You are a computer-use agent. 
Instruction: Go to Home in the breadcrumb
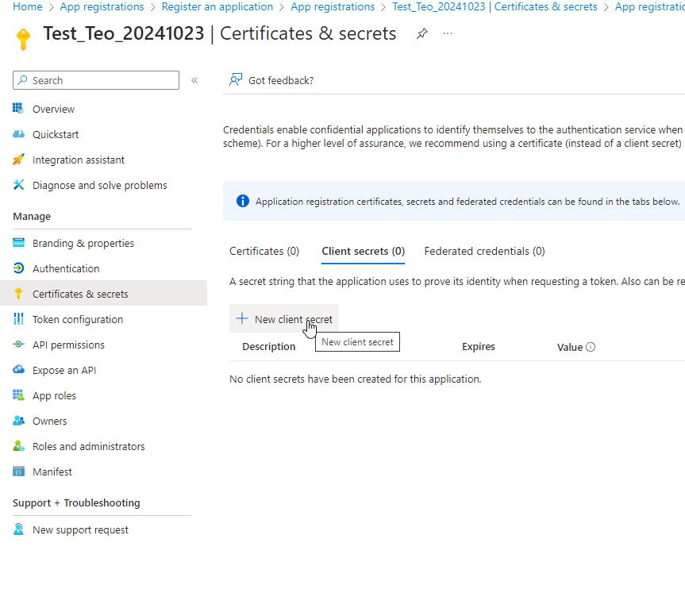(x=28, y=6)
